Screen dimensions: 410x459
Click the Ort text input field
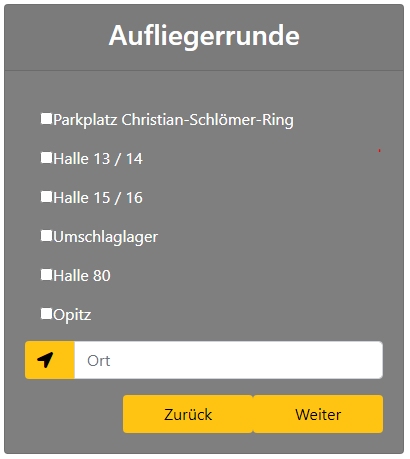point(228,360)
